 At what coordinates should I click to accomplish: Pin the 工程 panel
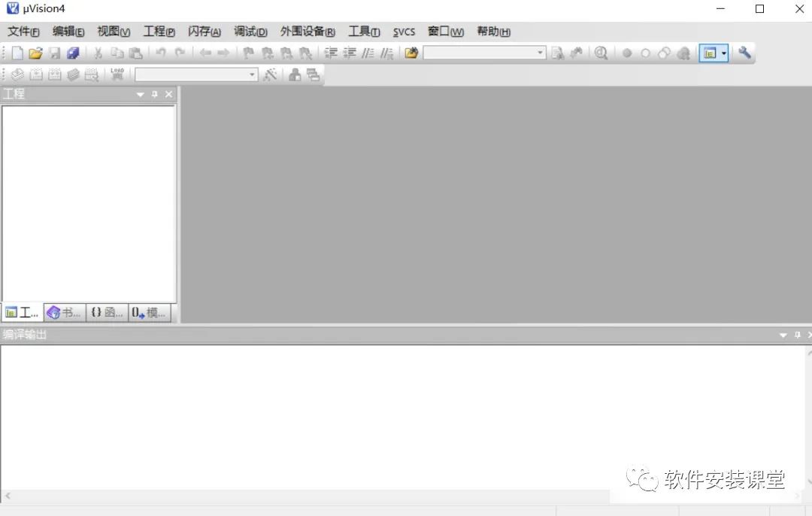(x=154, y=94)
